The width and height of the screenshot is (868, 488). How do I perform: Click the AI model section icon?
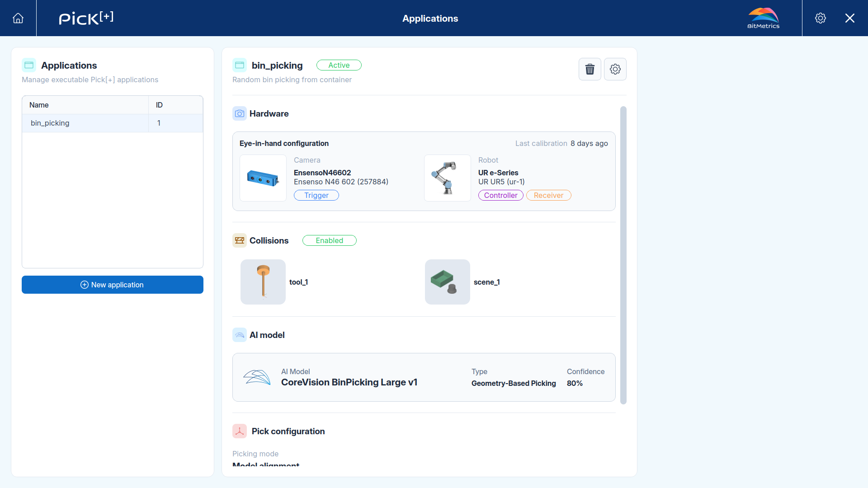coord(240,335)
